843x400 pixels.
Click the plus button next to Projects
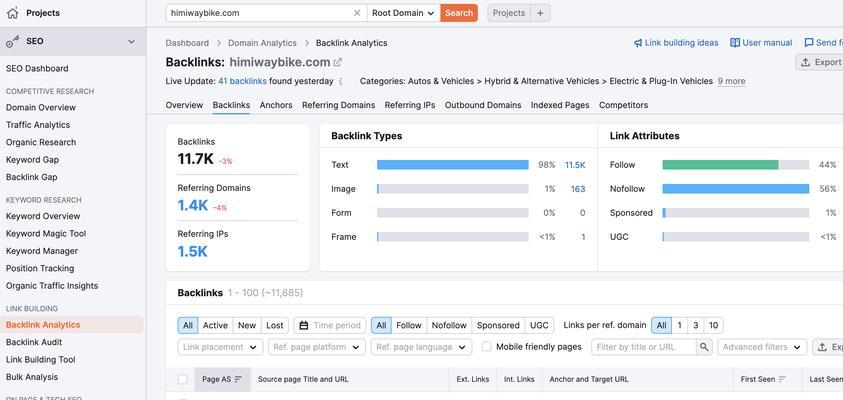(x=540, y=13)
